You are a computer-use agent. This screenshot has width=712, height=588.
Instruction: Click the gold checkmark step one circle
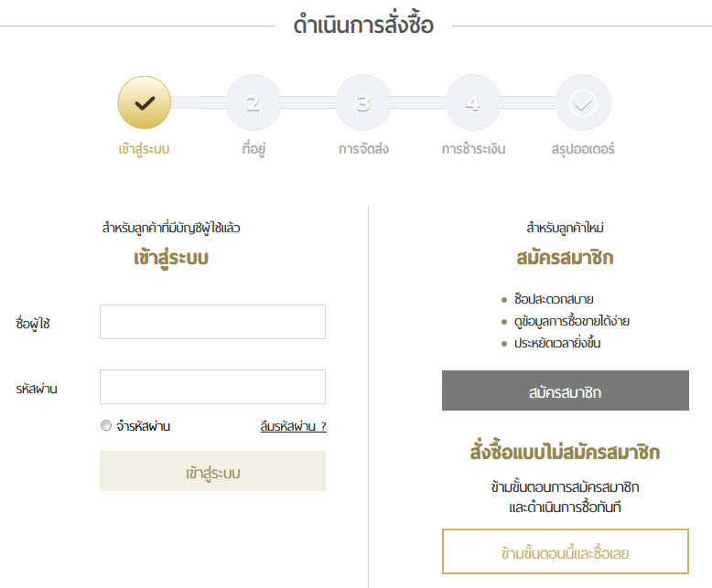(145, 102)
